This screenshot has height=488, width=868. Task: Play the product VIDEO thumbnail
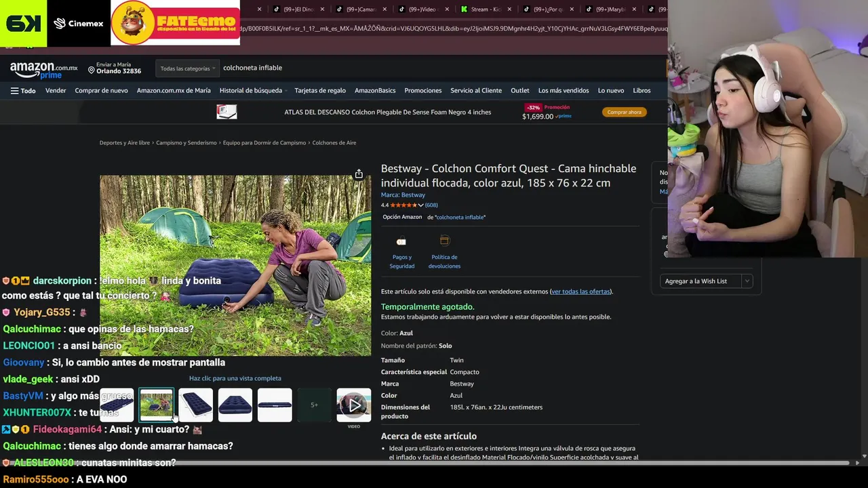coord(354,405)
